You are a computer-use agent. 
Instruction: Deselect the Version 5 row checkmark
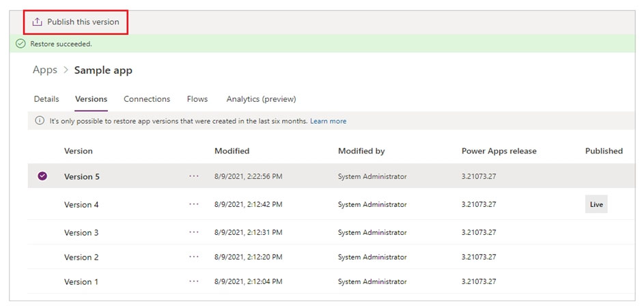[42, 176]
